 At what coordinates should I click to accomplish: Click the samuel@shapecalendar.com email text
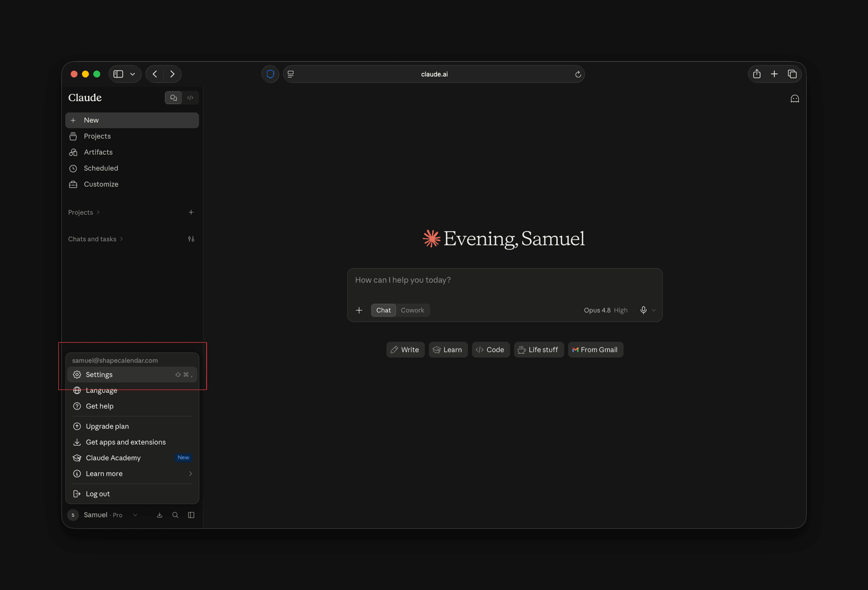coord(115,360)
